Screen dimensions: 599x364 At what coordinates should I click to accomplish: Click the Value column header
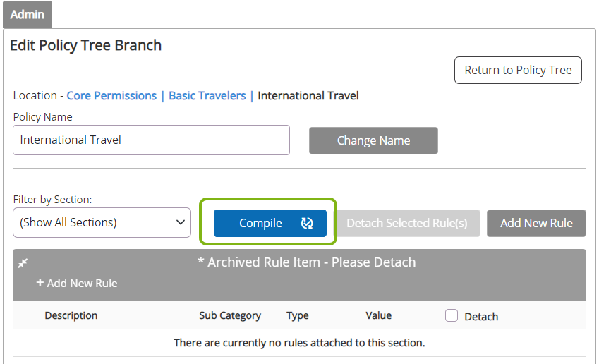[x=379, y=315]
